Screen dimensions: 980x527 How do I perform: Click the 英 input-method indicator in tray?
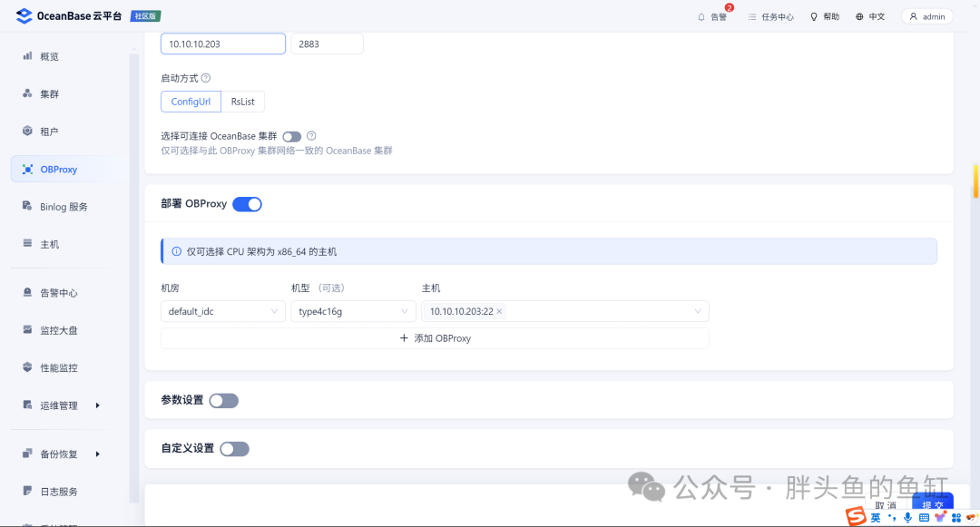point(875,518)
